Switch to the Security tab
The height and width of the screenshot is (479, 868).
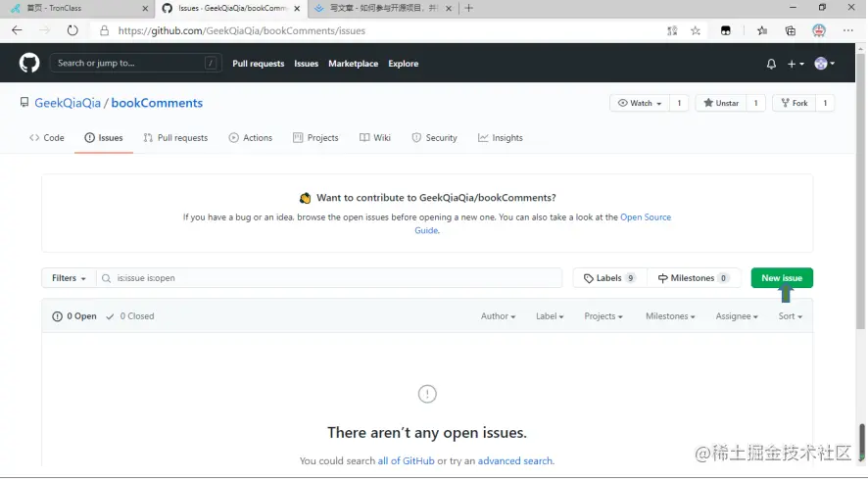435,138
